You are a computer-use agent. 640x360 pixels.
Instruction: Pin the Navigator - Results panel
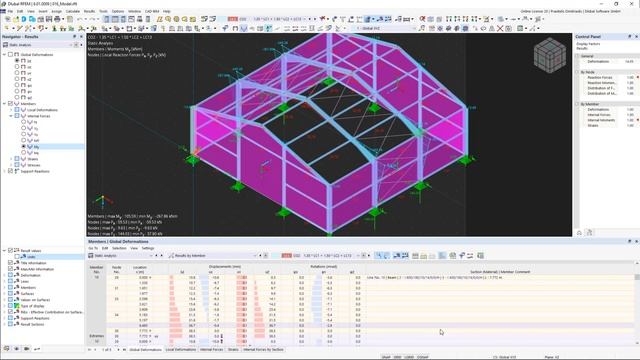75,37
